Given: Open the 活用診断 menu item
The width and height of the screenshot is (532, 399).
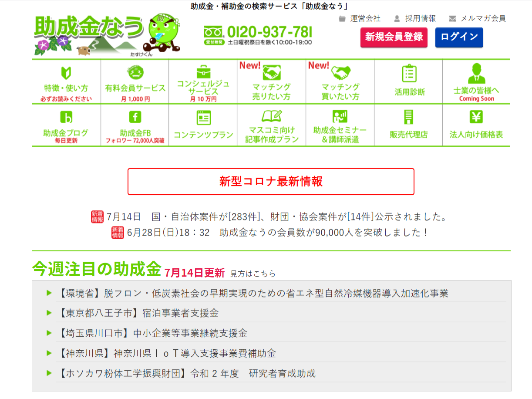Looking at the screenshot, I should pyautogui.click(x=408, y=81).
